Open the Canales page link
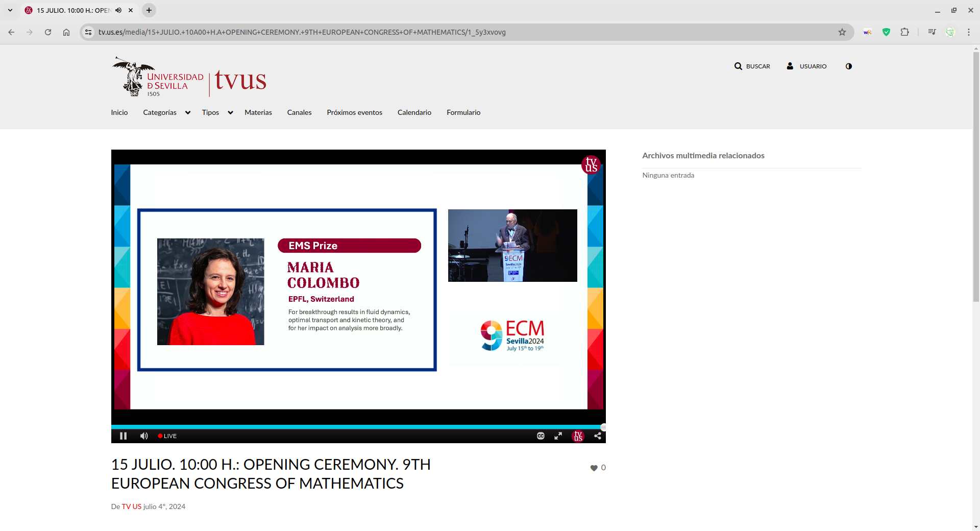Image resolution: width=980 pixels, height=531 pixels. point(299,113)
